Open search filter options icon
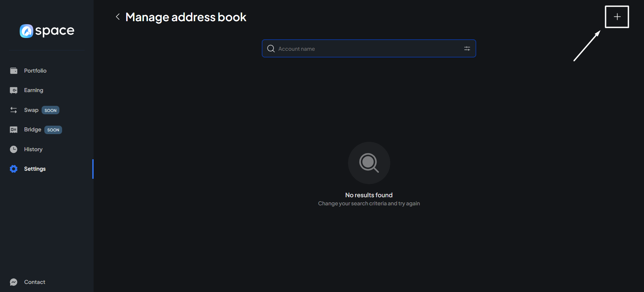Screen dimensions: 644x292 click(467, 49)
